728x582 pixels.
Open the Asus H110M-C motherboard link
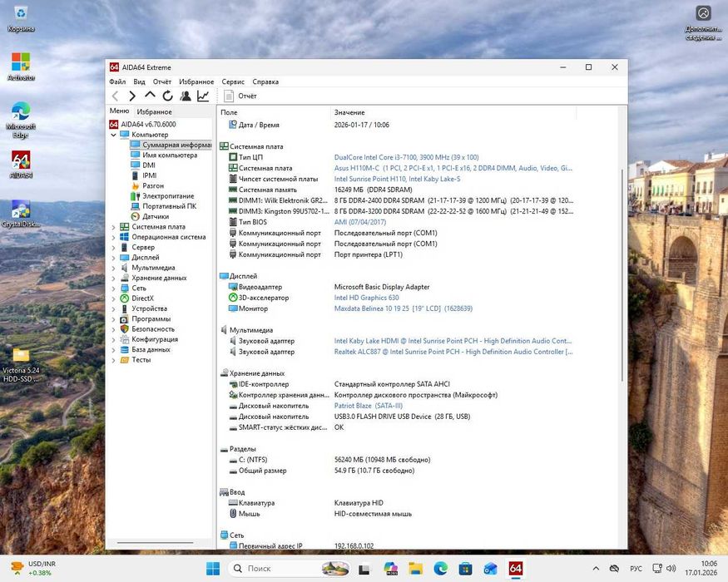click(453, 168)
